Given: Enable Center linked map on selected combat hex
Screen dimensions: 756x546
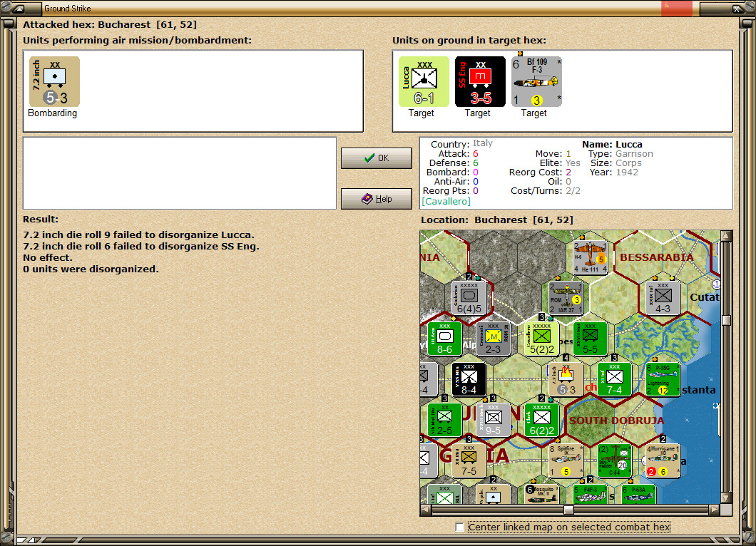Looking at the screenshot, I should tap(460, 527).
